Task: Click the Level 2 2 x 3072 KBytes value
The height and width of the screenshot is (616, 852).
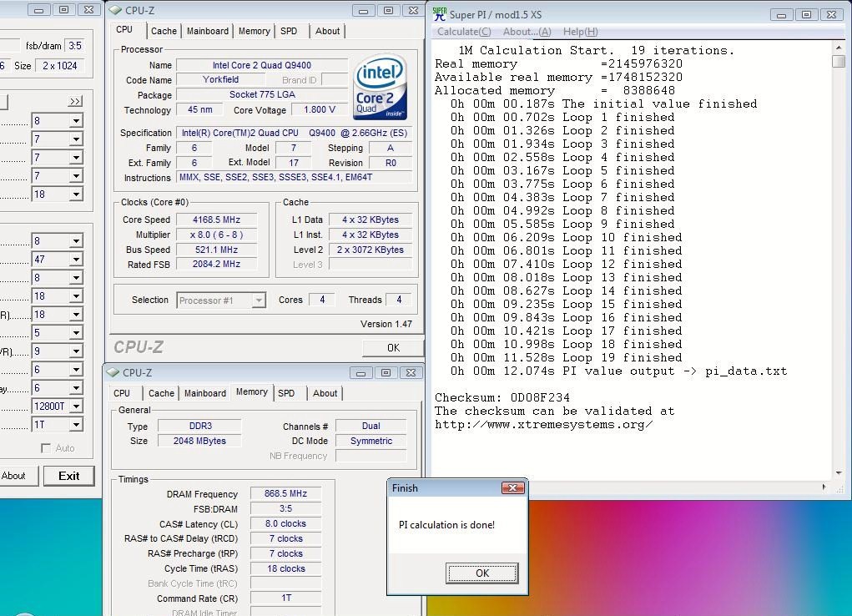Action: [370, 250]
